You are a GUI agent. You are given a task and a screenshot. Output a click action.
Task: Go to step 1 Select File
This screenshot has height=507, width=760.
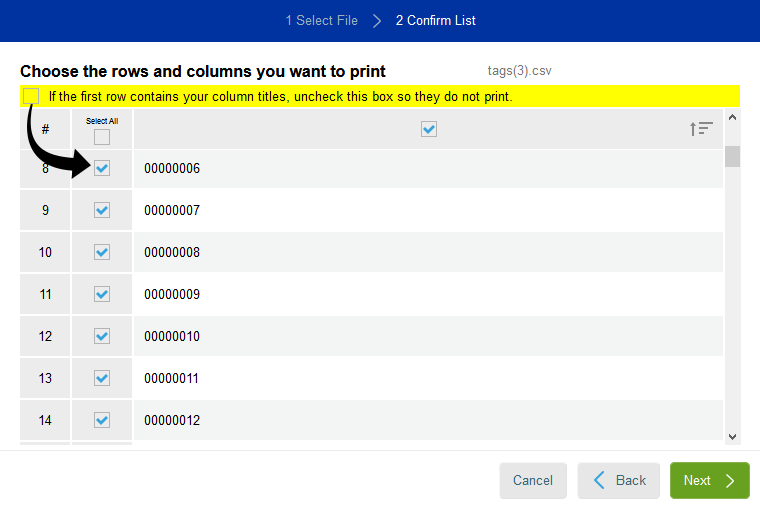click(321, 20)
